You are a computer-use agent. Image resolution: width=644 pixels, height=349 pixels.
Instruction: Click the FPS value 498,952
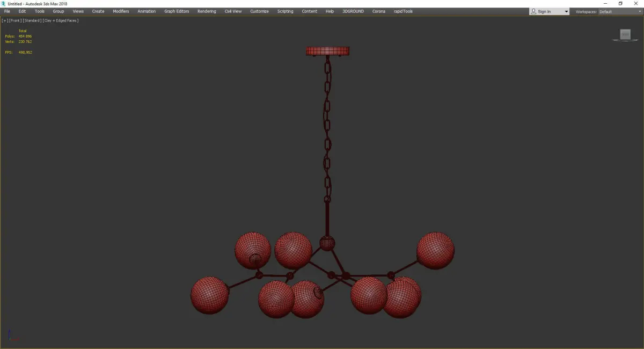tap(25, 52)
